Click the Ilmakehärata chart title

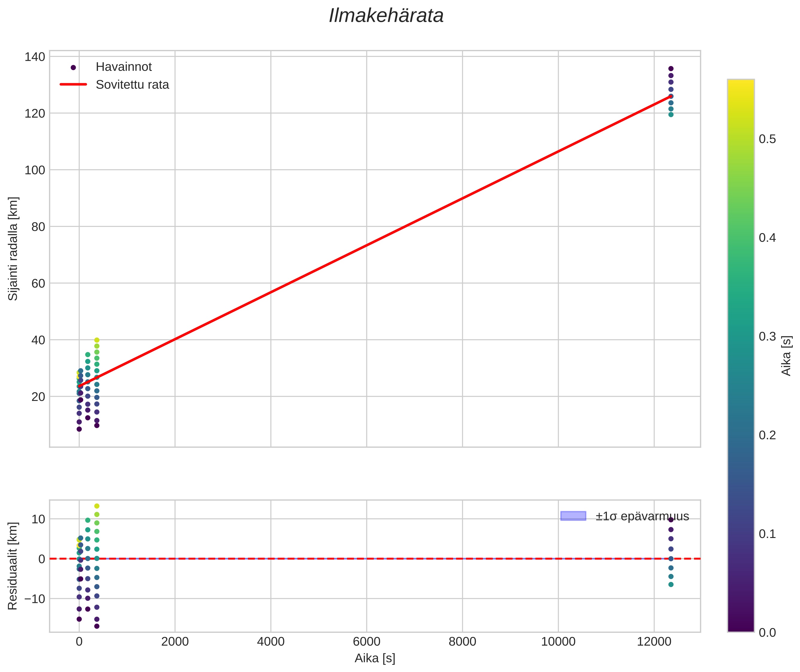[386, 16]
